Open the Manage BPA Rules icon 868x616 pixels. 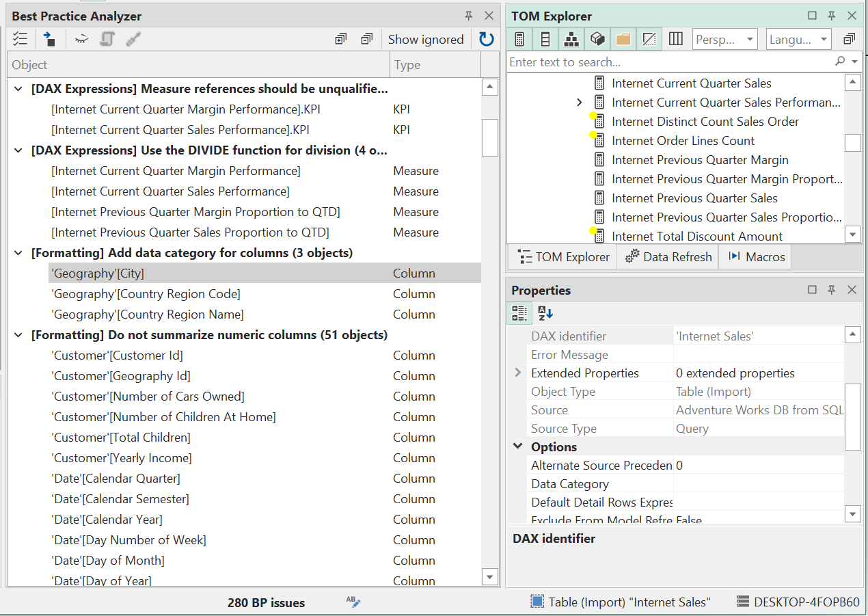click(x=20, y=39)
